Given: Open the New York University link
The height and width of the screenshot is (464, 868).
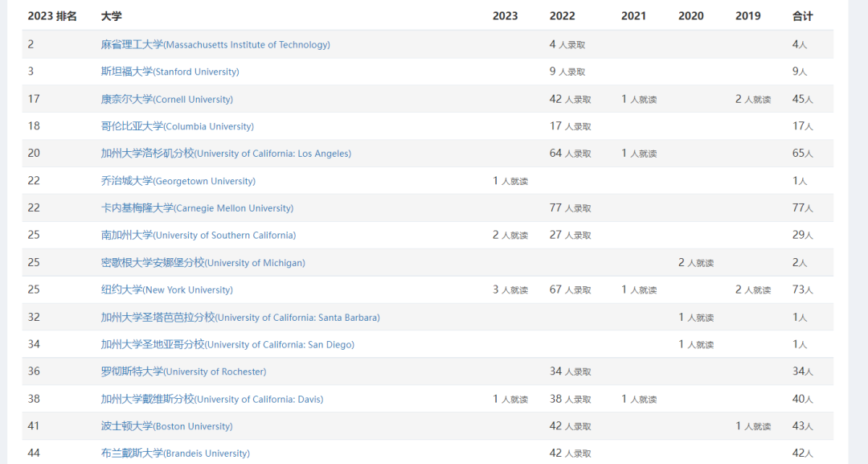Looking at the screenshot, I should pos(166,289).
